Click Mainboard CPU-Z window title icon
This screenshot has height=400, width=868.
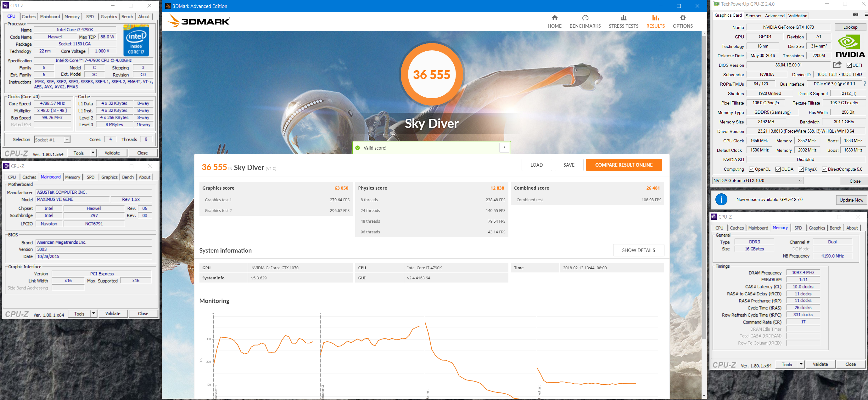tap(6, 166)
